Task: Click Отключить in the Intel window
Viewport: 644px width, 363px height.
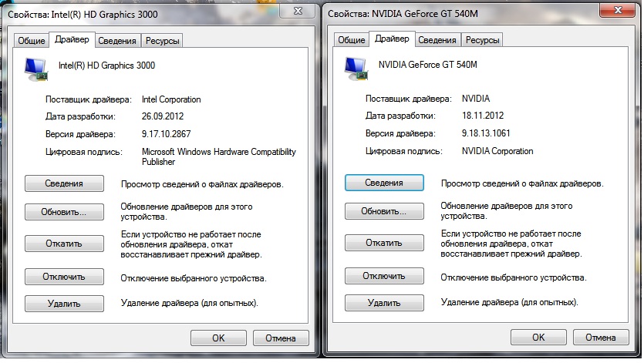Action: 64,277
